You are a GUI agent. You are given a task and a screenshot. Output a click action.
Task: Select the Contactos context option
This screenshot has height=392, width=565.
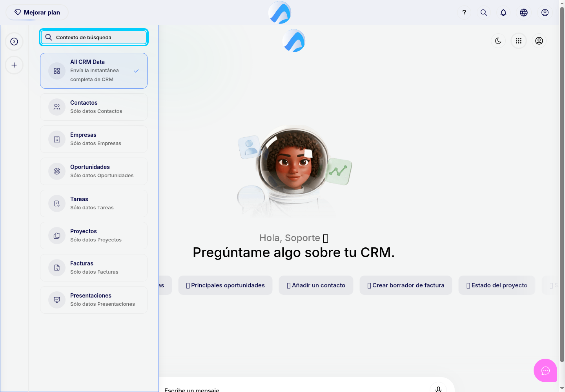coord(94,107)
